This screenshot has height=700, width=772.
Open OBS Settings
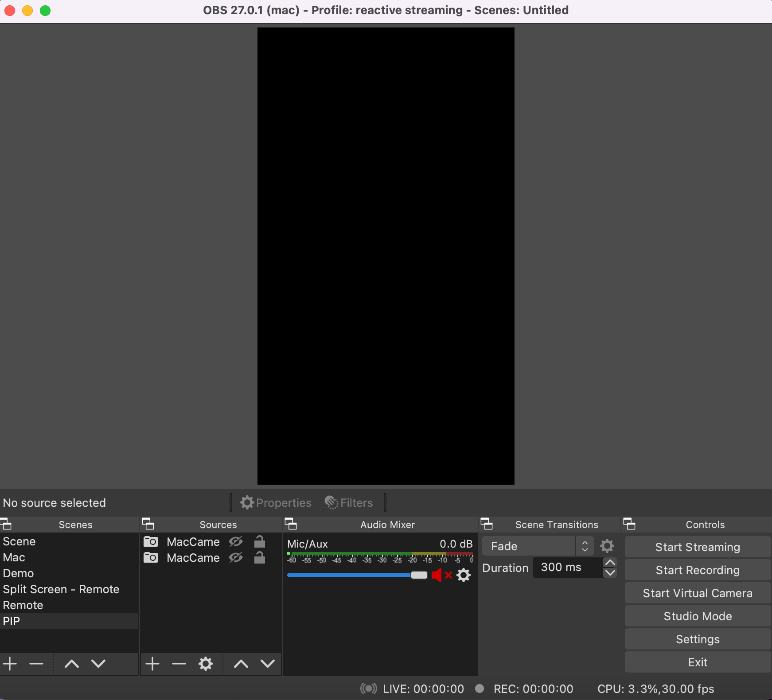pos(698,639)
